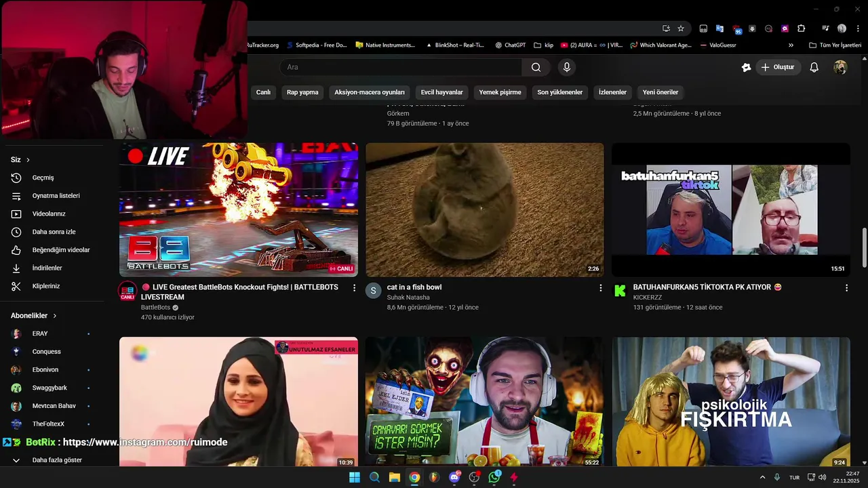Viewport: 868px width, 488px height.
Task: Click the YouTube search magnifier button
Action: click(x=536, y=67)
